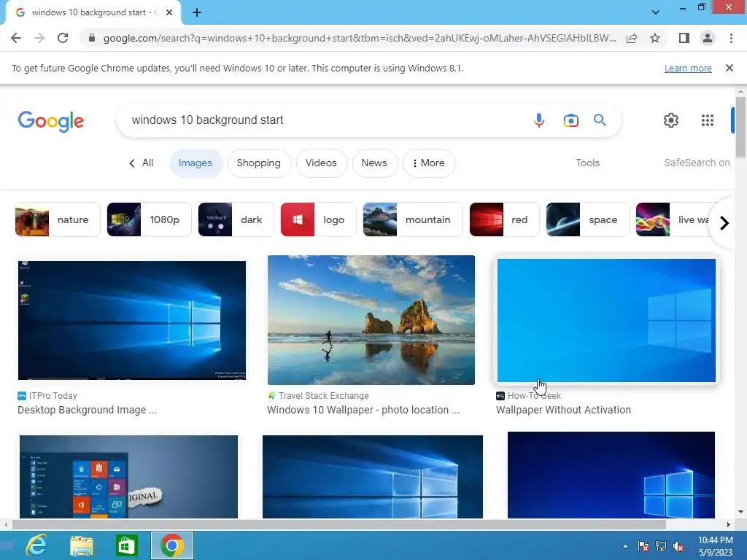Go back to the previous page
Viewport: 747px width, 560px height.
(x=16, y=38)
